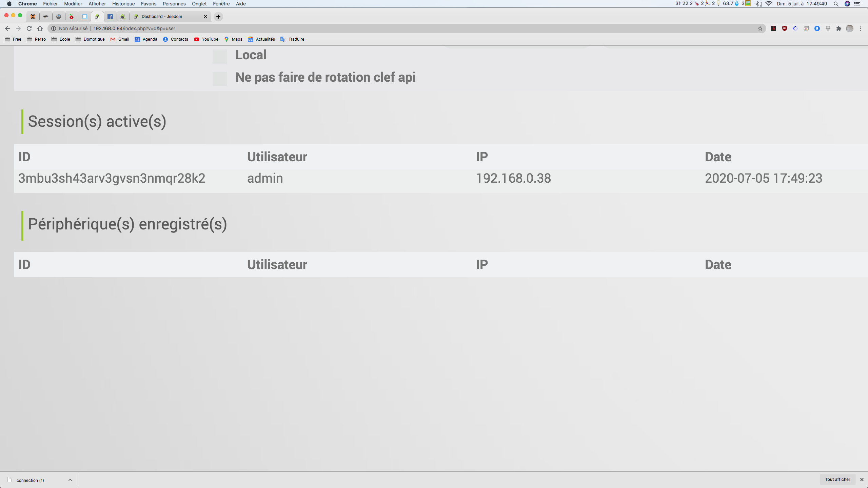
Task: Open the macOS Spotlight search icon
Action: coord(836,4)
